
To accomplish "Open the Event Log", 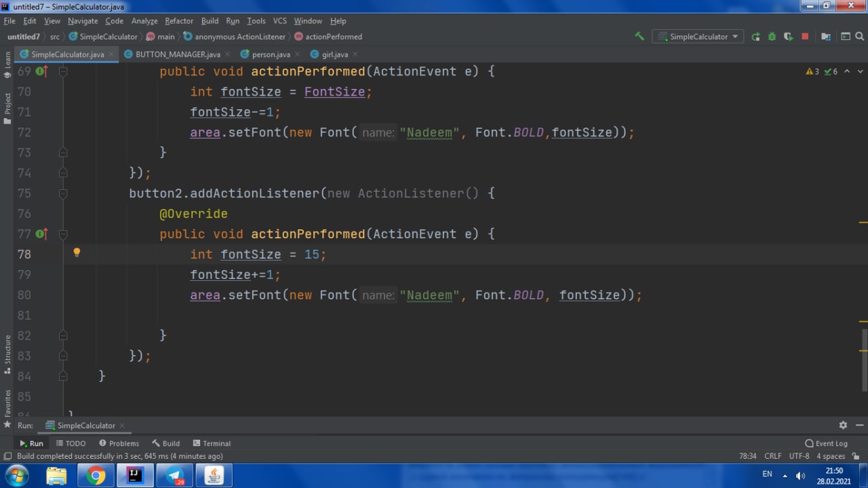I will point(826,443).
